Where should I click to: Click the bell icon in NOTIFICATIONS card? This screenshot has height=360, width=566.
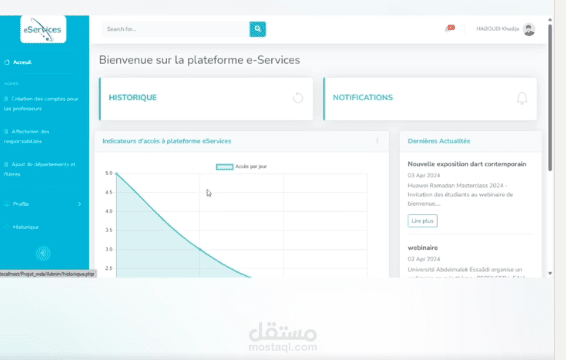click(522, 98)
